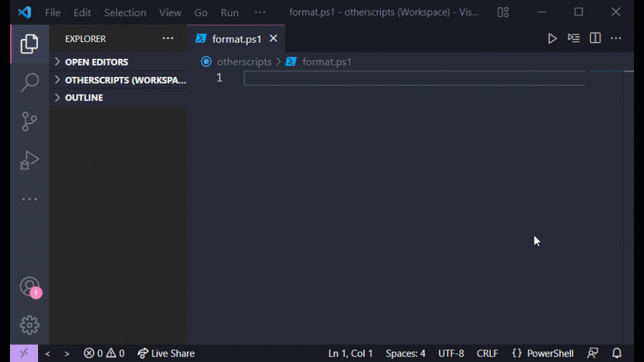
Task: Close the format.ps1 tab
Action: click(x=273, y=39)
